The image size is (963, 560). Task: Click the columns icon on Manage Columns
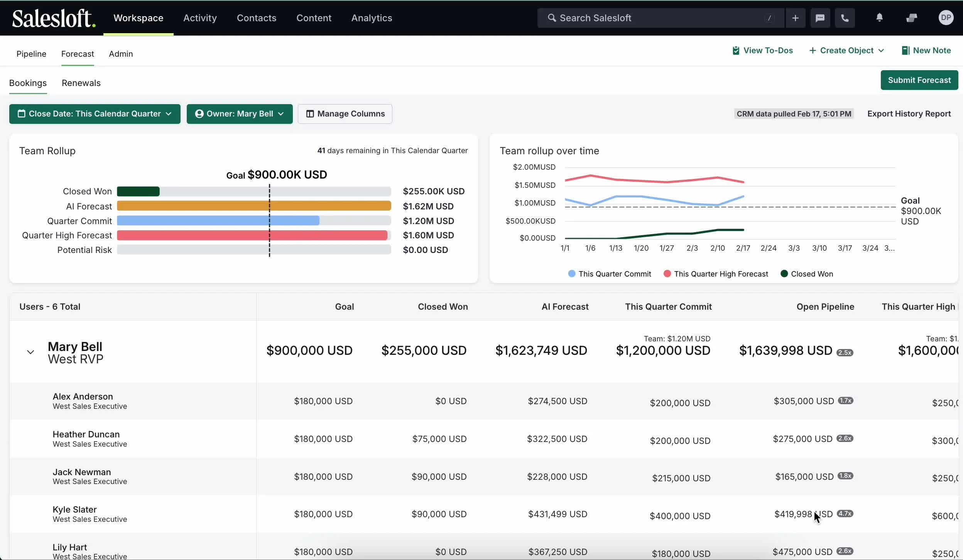310,114
